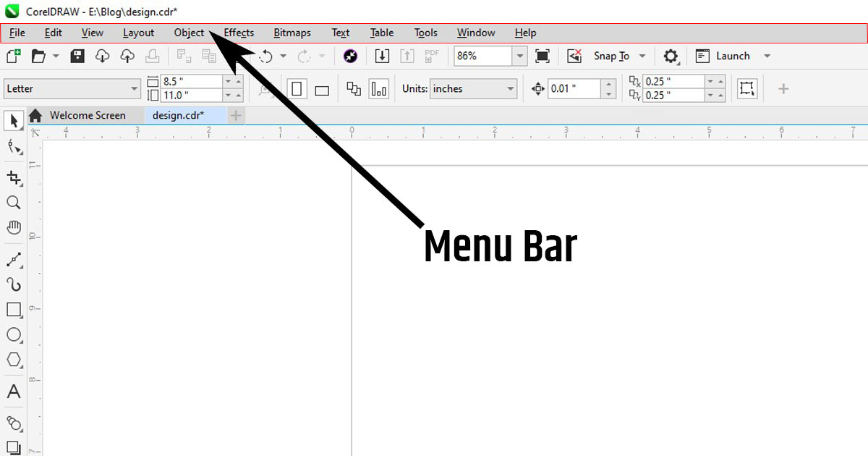Switch to the Welcome Screen tab
Image resolution: width=868 pixels, height=456 pixels.
(87, 115)
